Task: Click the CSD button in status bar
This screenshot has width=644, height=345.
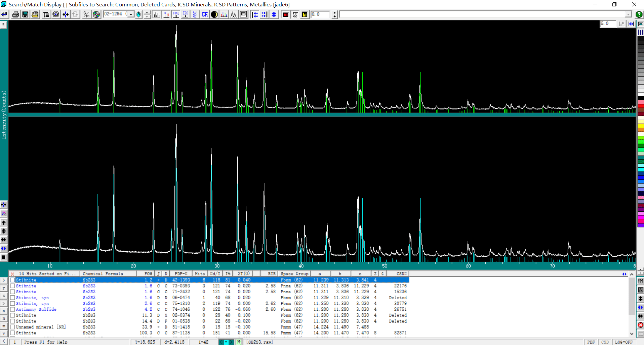Action: 605,342
